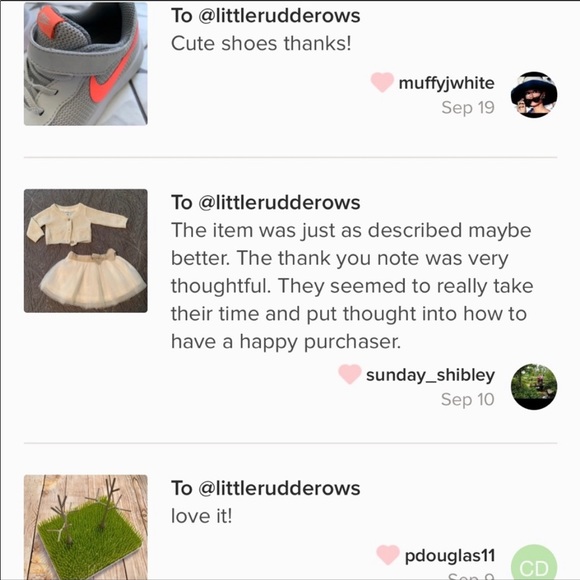Click the pdouglas11 username
580x580 pixels.
pyautogui.click(x=450, y=556)
